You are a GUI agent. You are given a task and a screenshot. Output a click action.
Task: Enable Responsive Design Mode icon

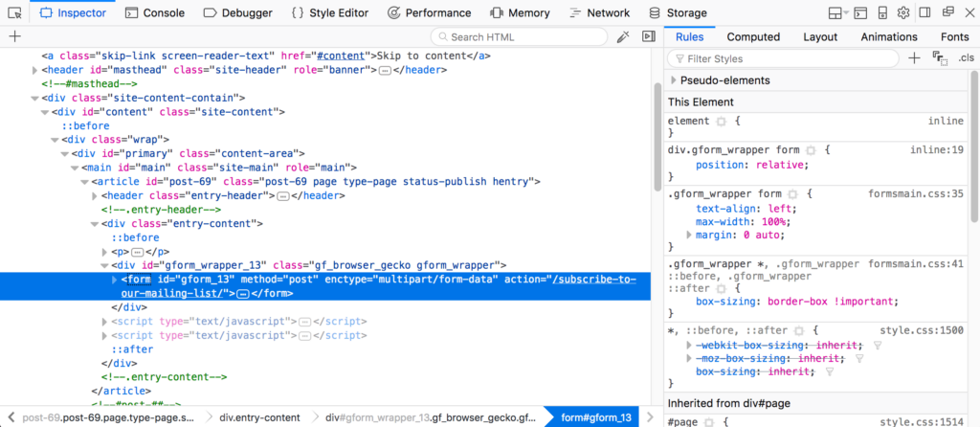click(882, 12)
